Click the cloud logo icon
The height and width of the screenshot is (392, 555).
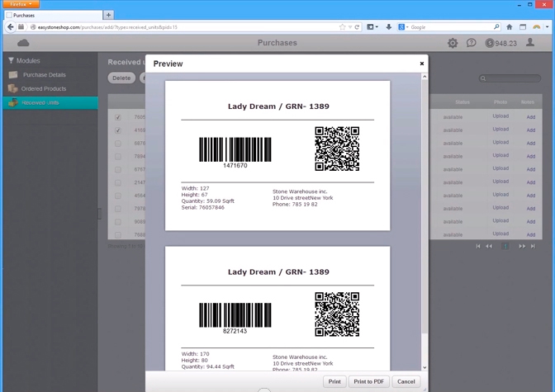23,43
